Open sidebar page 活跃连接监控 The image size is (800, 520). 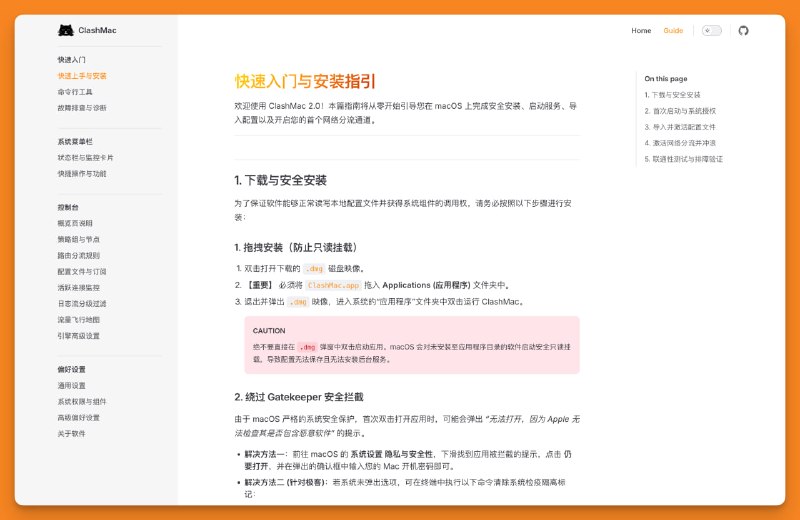click(x=78, y=287)
